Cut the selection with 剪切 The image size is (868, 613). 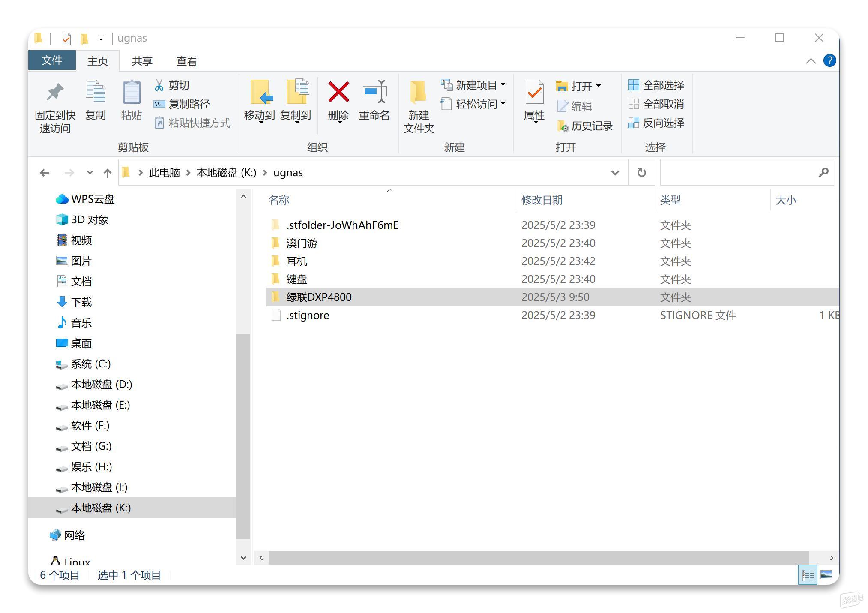(171, 85)
